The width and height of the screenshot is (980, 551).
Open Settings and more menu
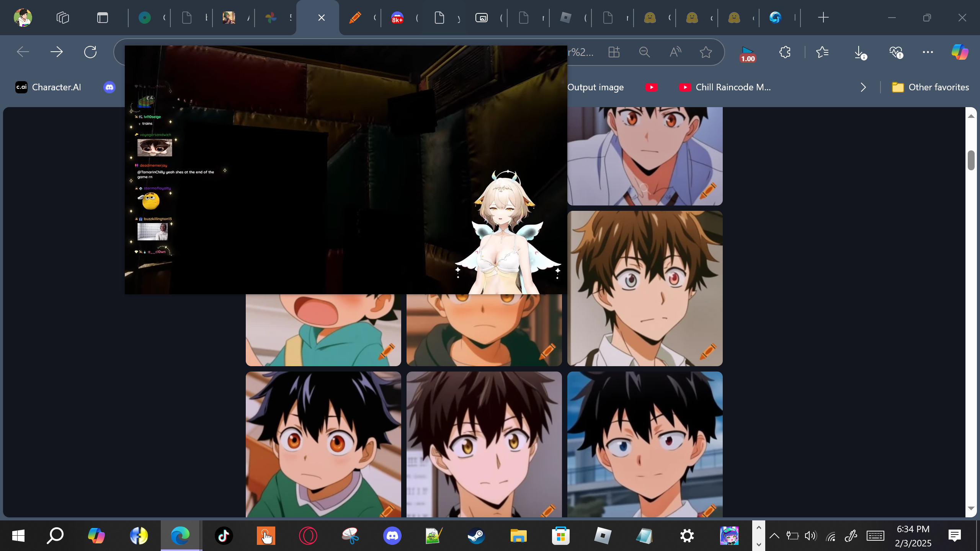tap(928, 52)
